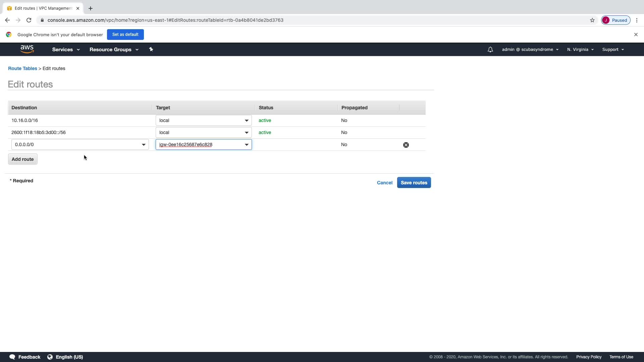Open N. Virginia region selector
644x362 pixels.
[580, 49]
